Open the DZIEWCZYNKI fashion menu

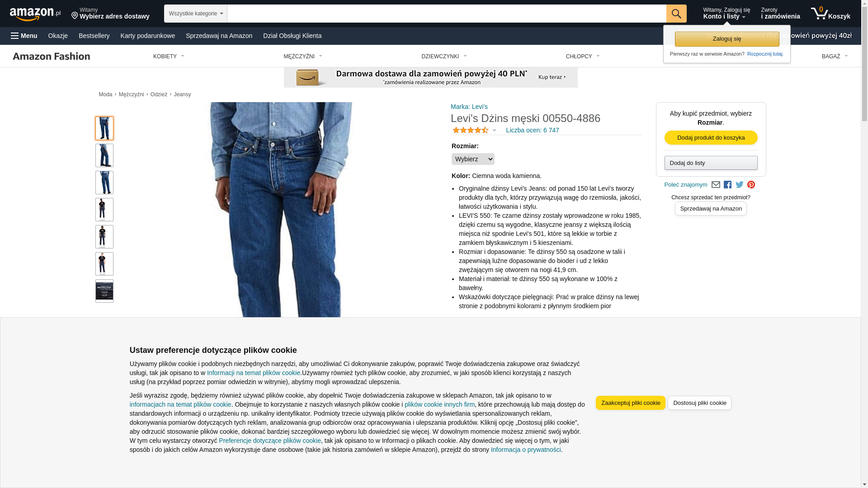pyautogui.click(x=444, y=56)
